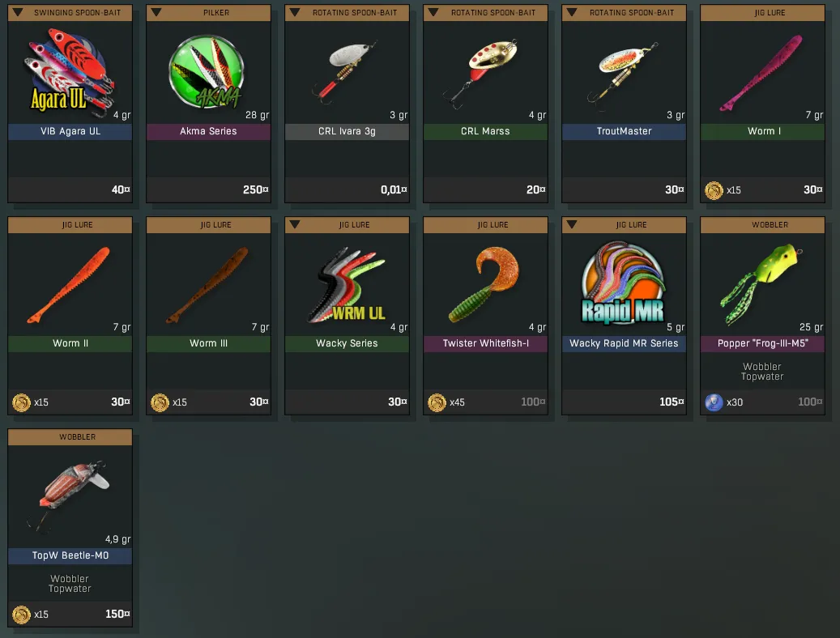Select the Wacky Rapid MR Series image
Screen dimensions: 840x638
pyautogui.click(x=623, y=283)
